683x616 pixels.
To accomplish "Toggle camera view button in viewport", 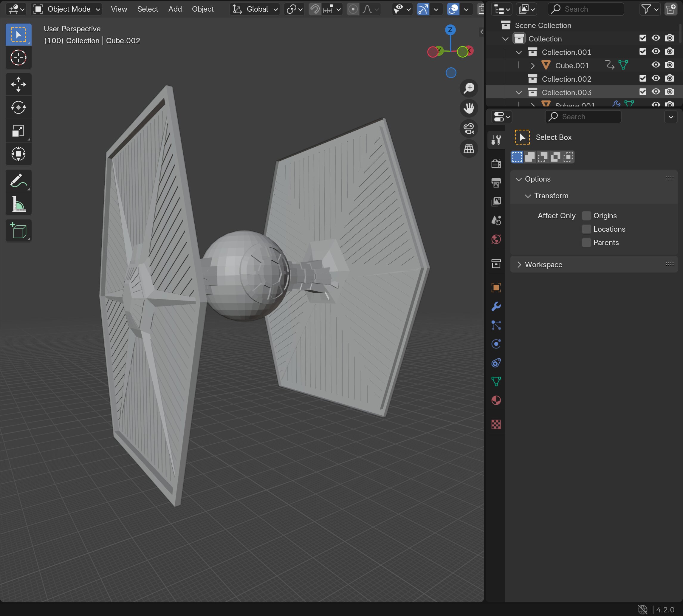I will (x=469, y=129).
